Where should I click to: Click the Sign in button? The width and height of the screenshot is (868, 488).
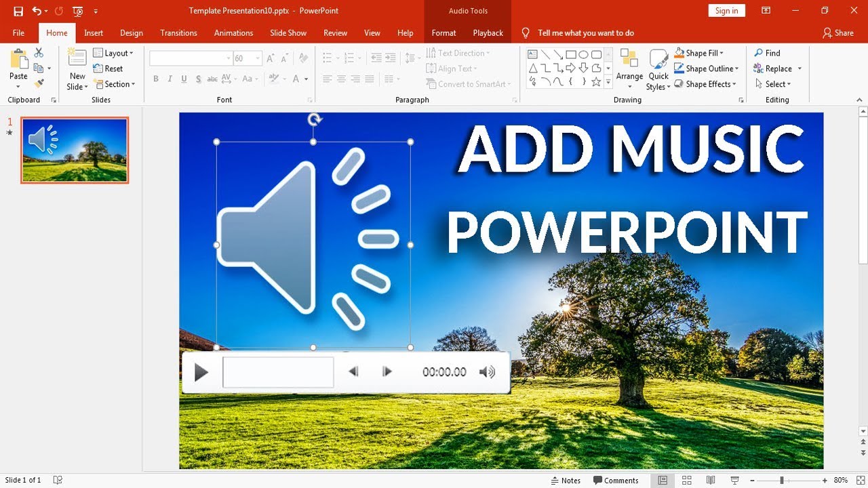click(726, 11)
